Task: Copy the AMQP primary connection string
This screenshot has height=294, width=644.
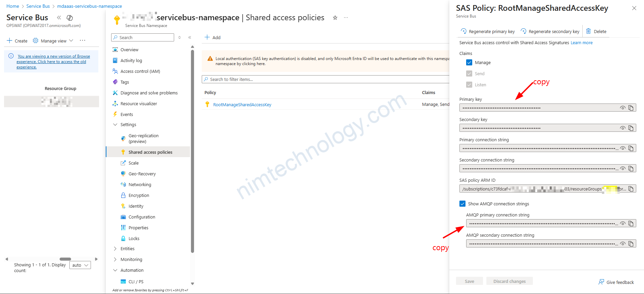Action: [x=631, y=224]
